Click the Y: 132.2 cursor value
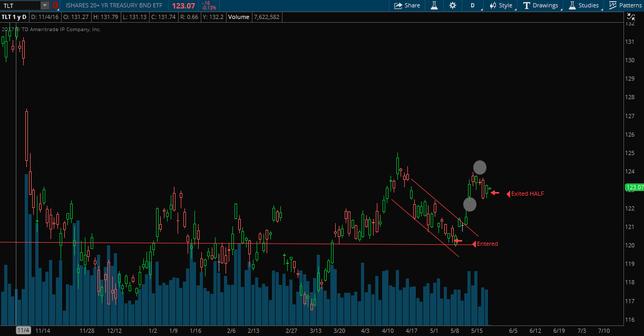Viewport: 644px width, 336px height. (213, 17)
